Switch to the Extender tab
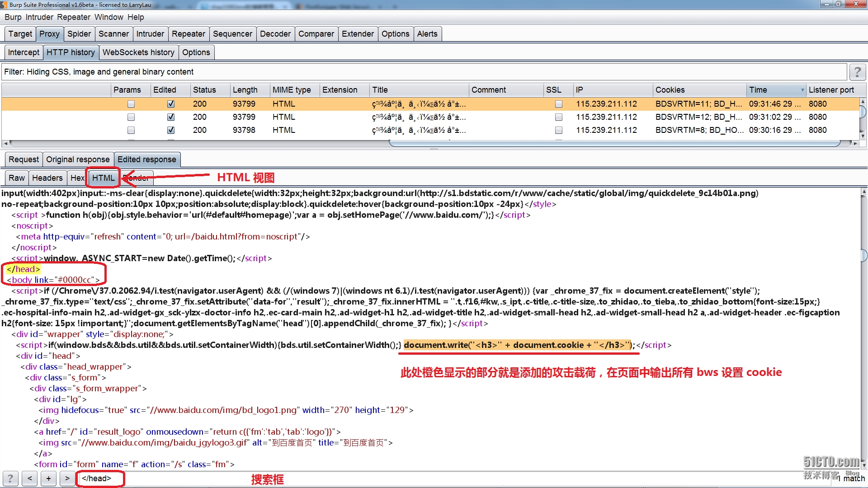The height and width of the screenshot is (488, 868). pyautogui.click(x=358, y=34)
